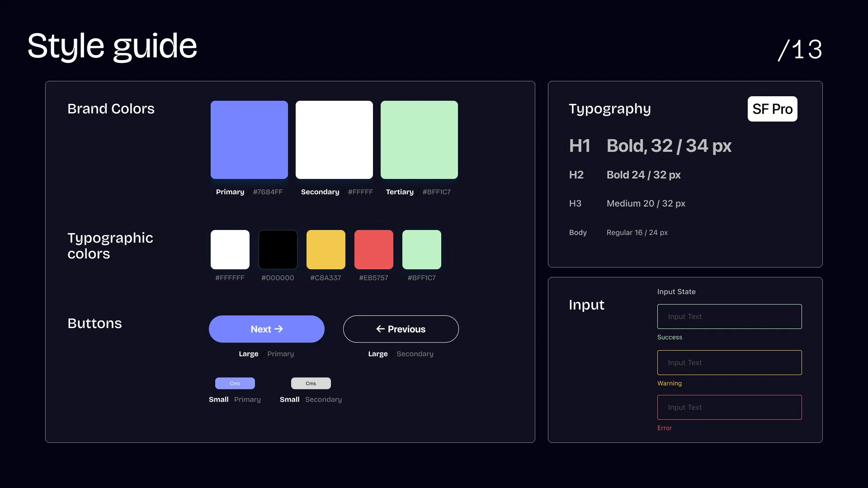Select the Primary brand color swatch #7684FF

249,140
